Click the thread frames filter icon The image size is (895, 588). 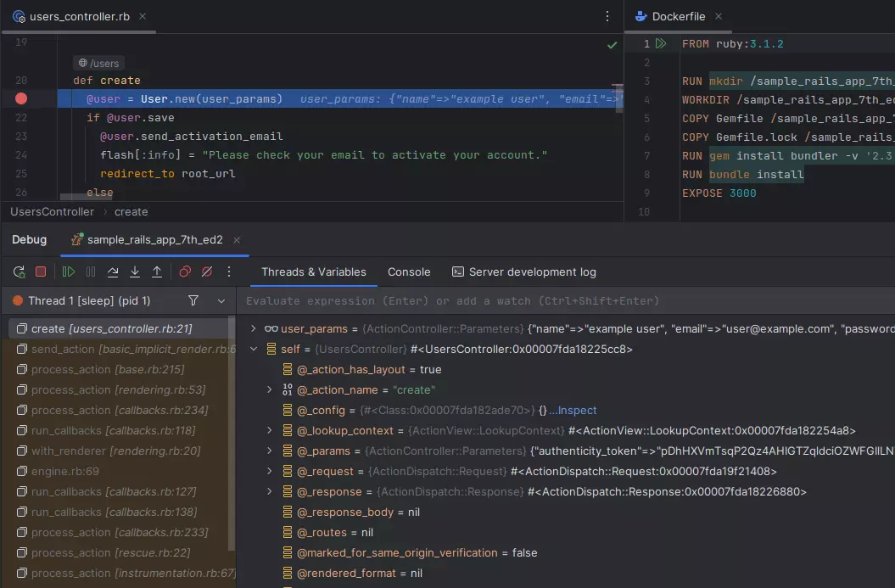pos(193,300)
